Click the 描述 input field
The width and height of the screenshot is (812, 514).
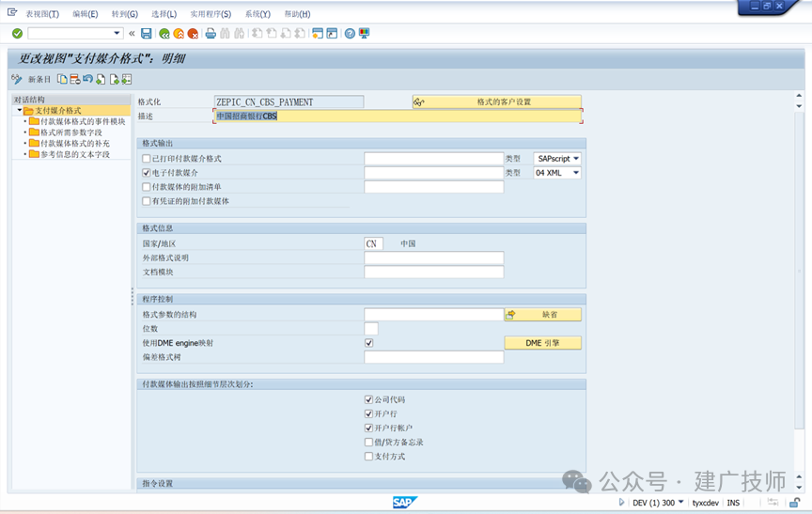(x=398, y=116)
